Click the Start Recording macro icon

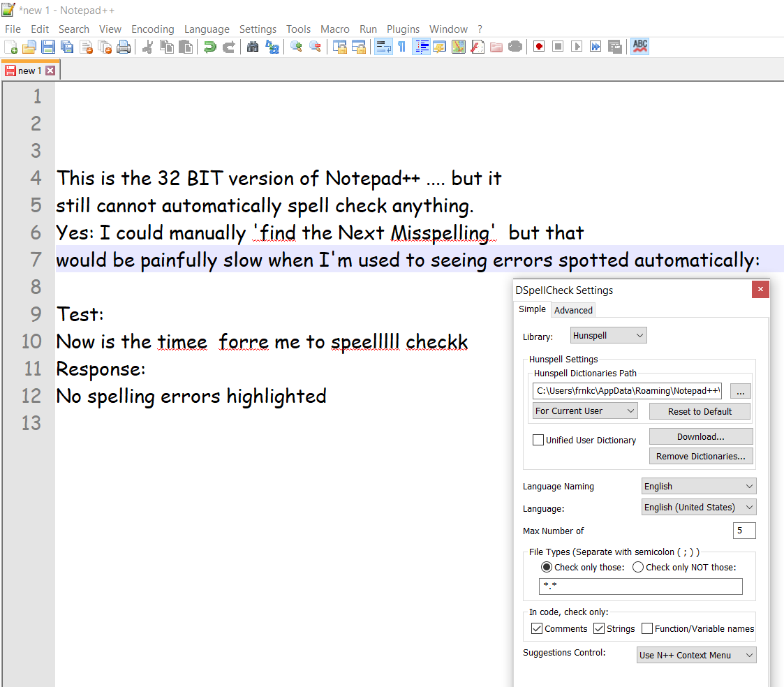pyautogui.click(x=539, y=47)
